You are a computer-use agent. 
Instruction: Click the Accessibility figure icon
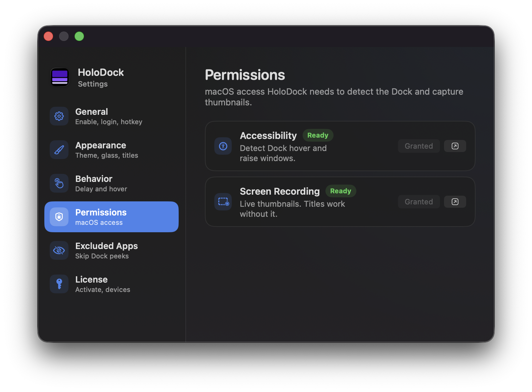(x=223, y=146)
